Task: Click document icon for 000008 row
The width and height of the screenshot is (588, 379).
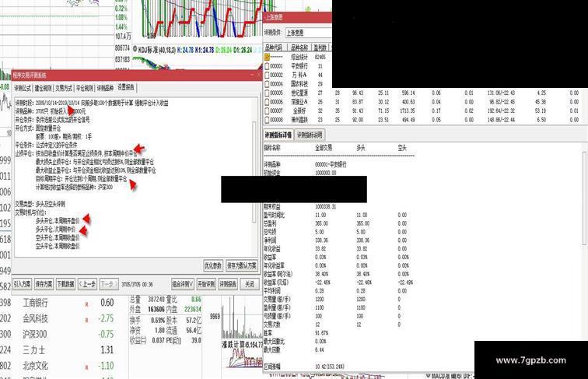Action: 267,120
